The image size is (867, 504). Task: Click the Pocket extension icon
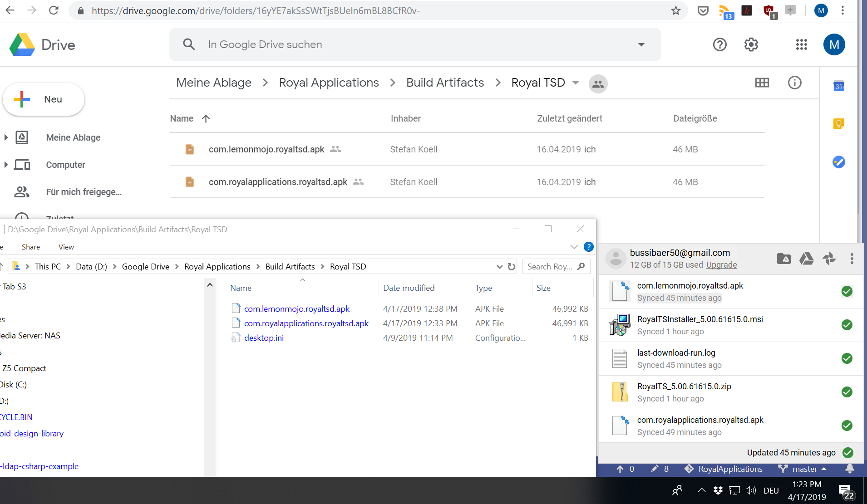point(703,10)
